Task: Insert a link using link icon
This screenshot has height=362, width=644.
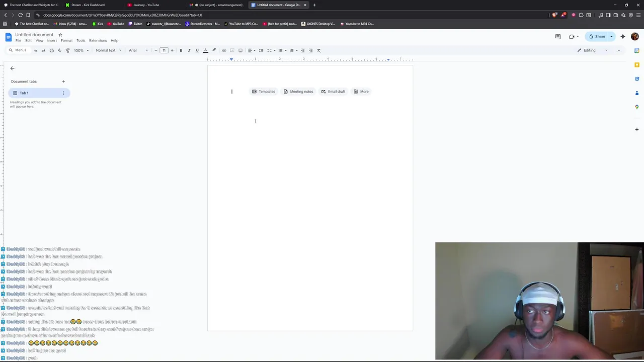Action: coord(224,50)
